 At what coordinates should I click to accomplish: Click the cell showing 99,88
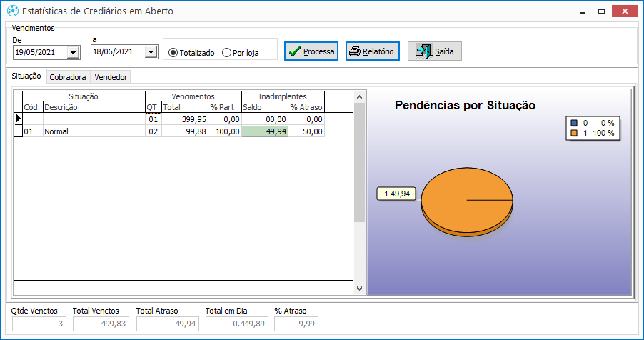coord(185,131)
